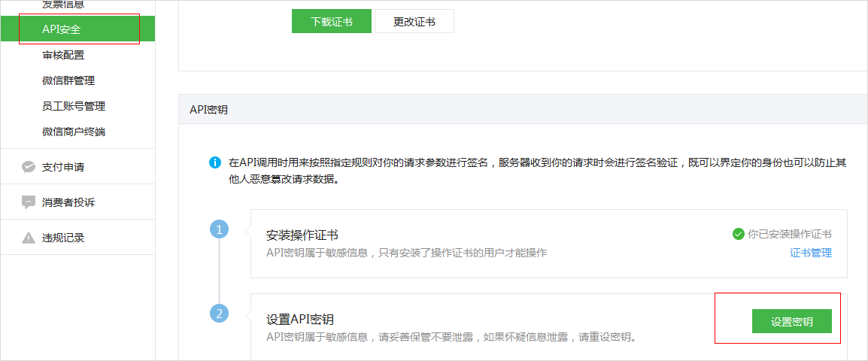Click the 安装操作证书 step title
Screen dimensions: 868x361
(x=302, y=235)
